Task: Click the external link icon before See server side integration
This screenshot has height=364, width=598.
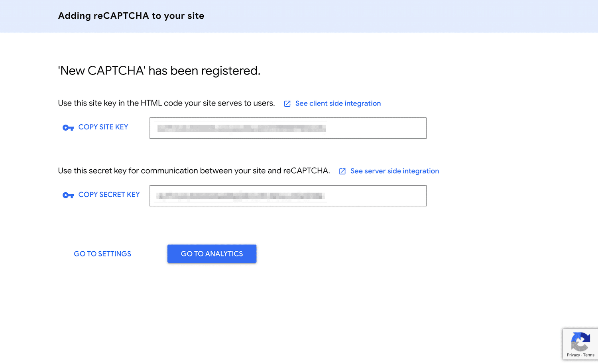Action: pos(342,171)
